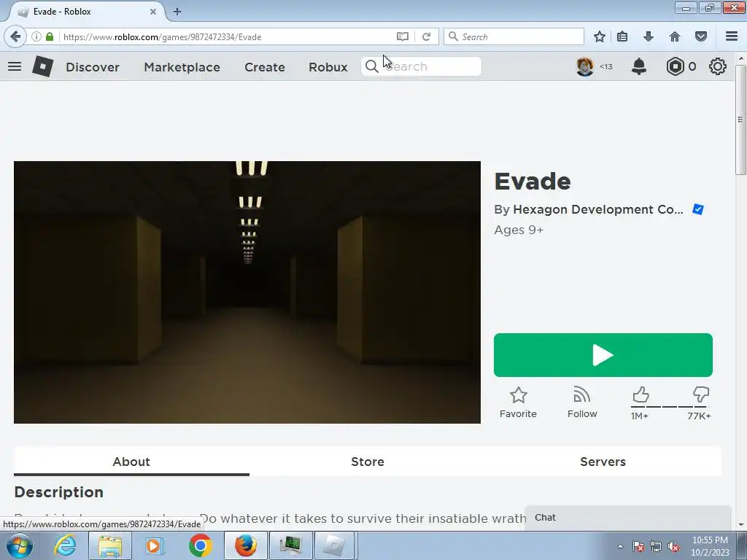
Task: Open the Discover page
Action: 93,67
